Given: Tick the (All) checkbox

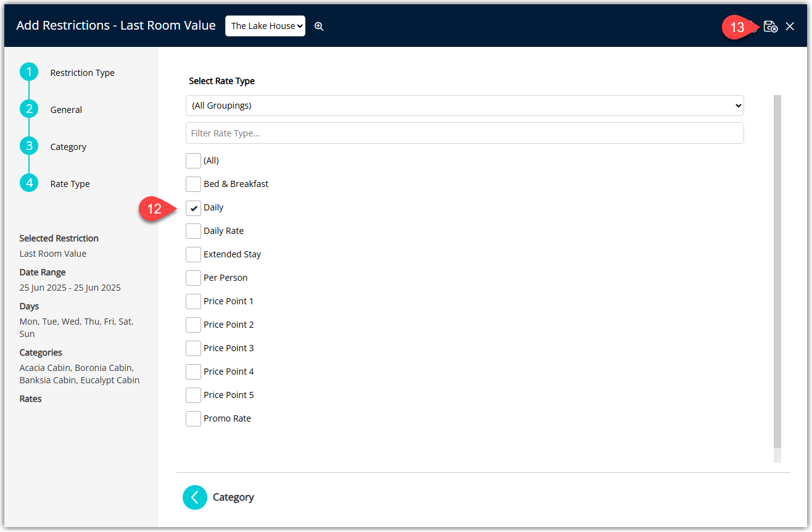Looking at the screenshot, I should coord(193,160).
